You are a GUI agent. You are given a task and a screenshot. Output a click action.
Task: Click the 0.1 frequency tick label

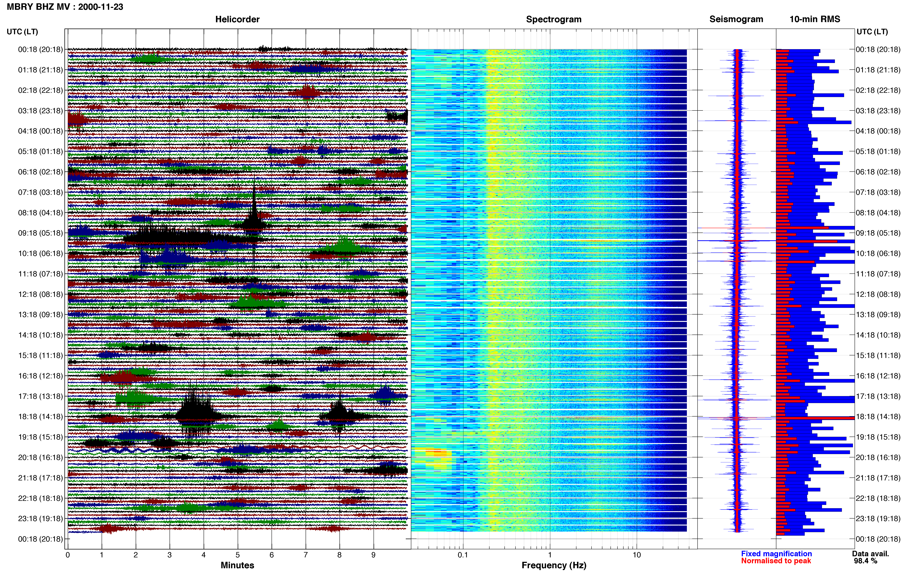(463, 555)
